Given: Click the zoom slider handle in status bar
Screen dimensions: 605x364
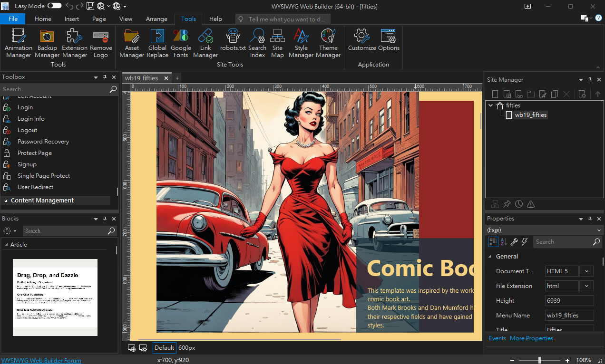Looking at the screenshot, I should tap(539, 360).
